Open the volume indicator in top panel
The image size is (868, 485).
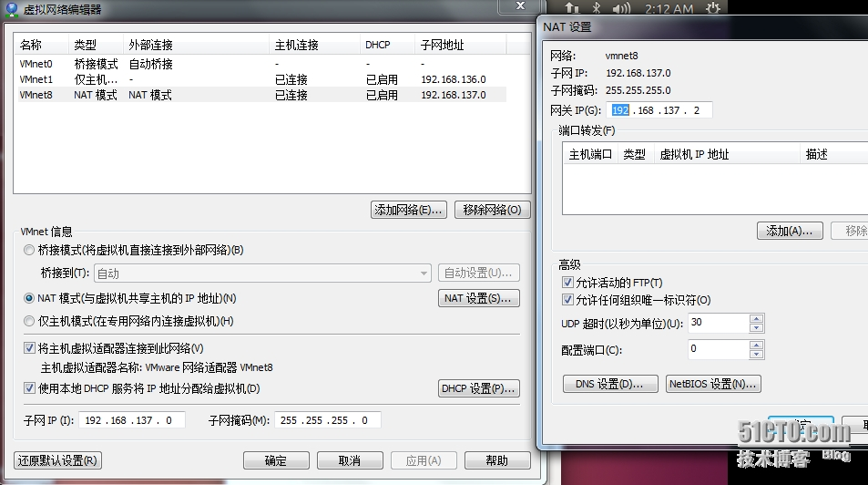coord(622,8)
